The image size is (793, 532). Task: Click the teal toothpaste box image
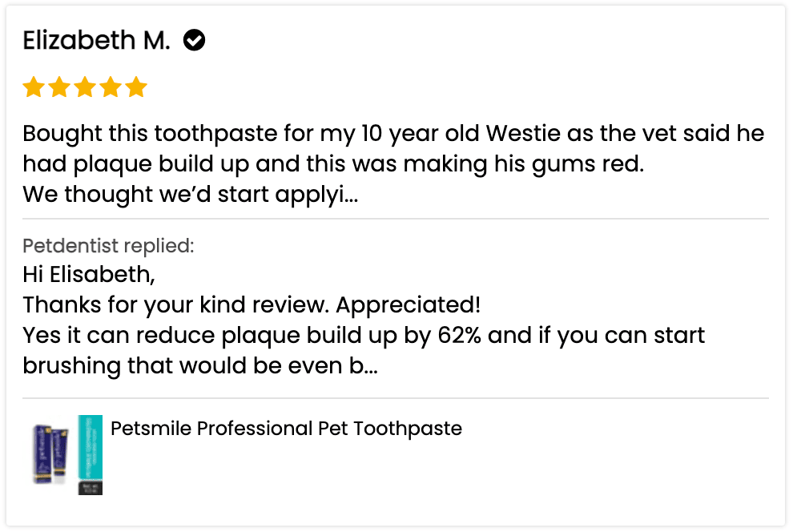[90, 454]
